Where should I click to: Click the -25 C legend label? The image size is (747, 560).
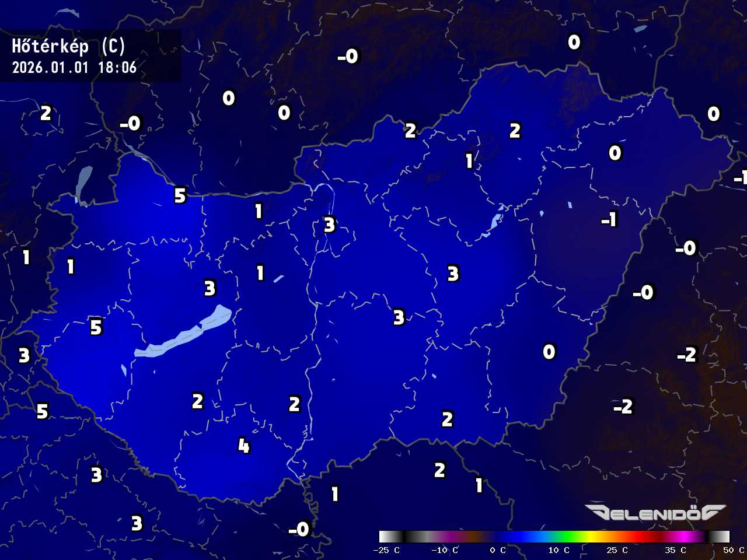pos(386,550)
